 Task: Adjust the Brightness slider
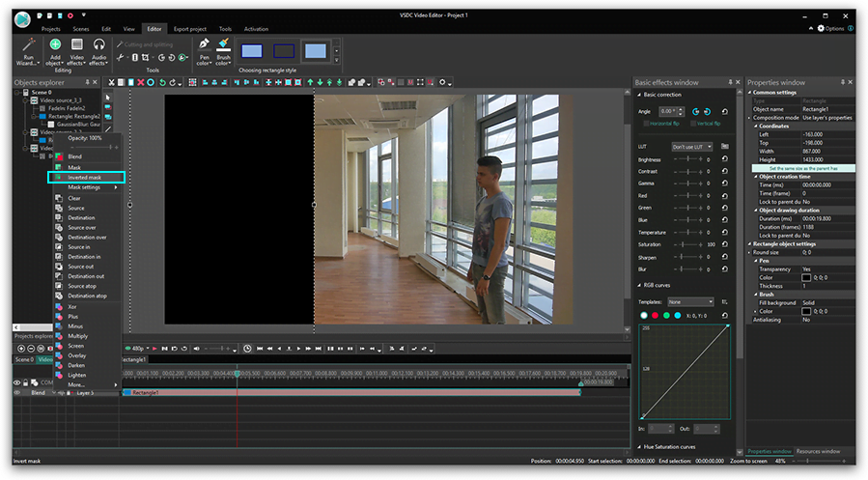point(688,159)
